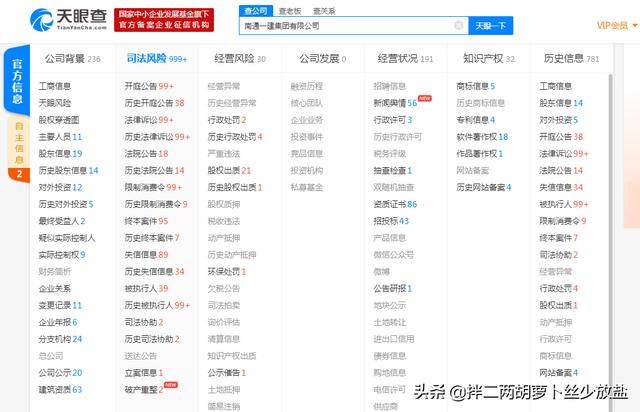Viewport: 640px width, 412px height.
Task: Open 分支机构 24 link
Action: pyautogui.click(x=60, y=339)
